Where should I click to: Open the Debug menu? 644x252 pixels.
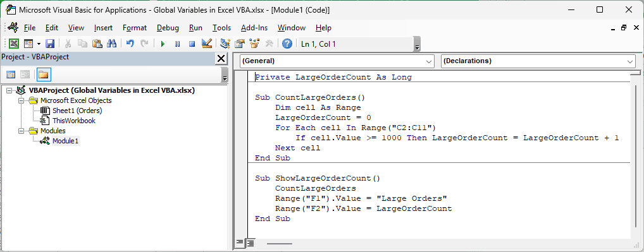click(x=168, y=28)
